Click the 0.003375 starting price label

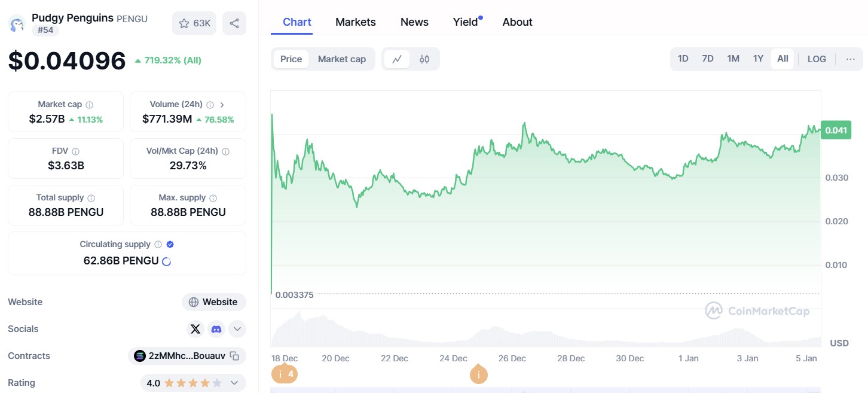pyautogui.click(x=294, y=295)
